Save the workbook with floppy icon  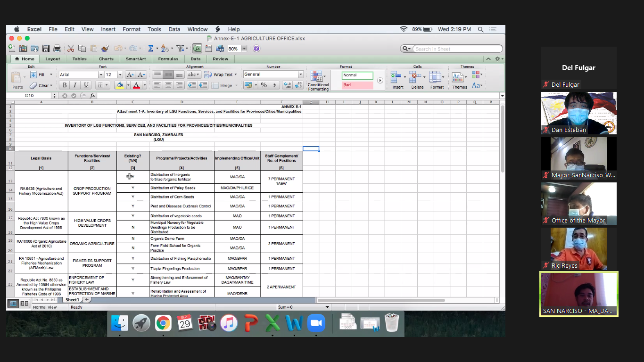coord(46,49)
